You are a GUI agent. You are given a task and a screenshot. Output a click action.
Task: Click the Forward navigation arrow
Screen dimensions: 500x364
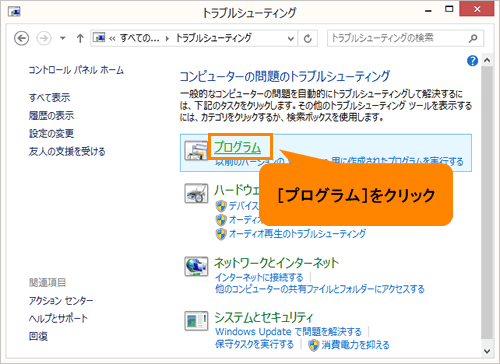[44, 39]
